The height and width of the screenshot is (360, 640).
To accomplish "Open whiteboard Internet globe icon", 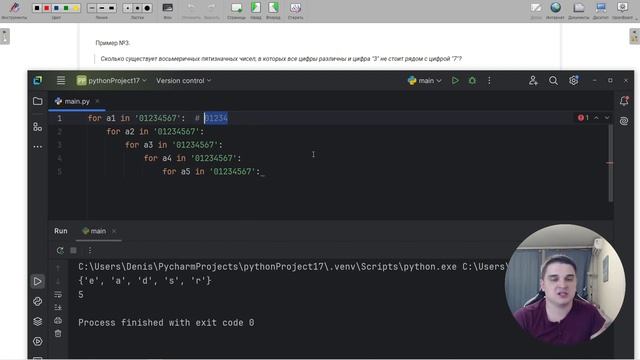I will click(555, 10).
